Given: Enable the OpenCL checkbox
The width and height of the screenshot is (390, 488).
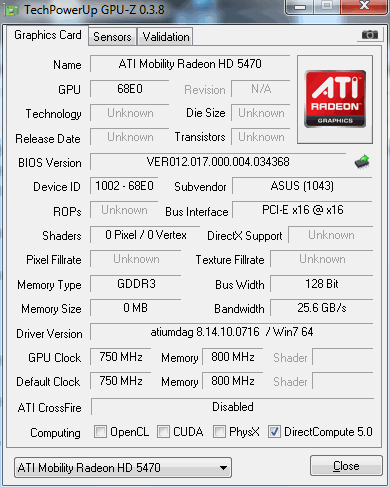Looking at the screenshot, I should point(100,432).
